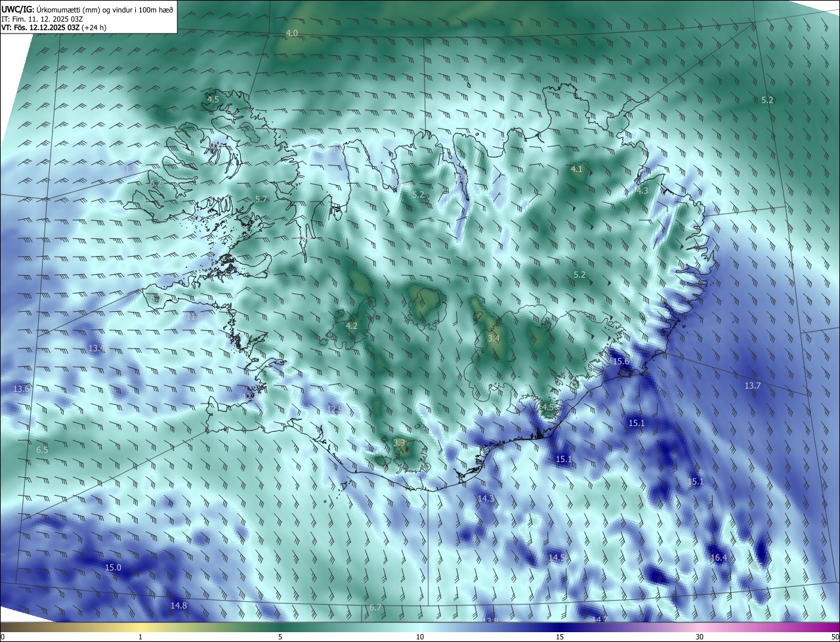This screenshot has height=642, width=840.
Task: Select the 15 tick on the color scale
Action: [x=560, y=637]
